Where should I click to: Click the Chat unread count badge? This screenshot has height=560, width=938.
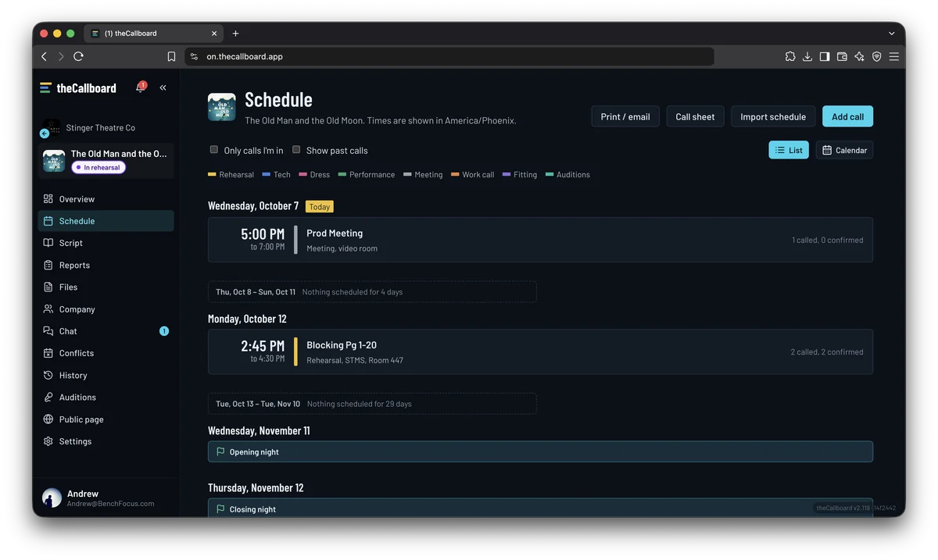pyautogui.click(x=164, y=331)
